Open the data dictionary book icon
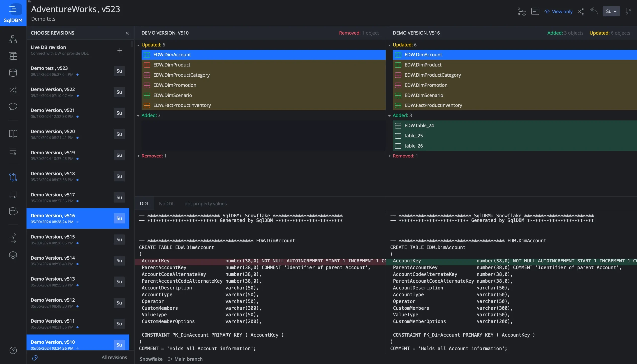This screenshot has width=637, height=364. (13, 134)
